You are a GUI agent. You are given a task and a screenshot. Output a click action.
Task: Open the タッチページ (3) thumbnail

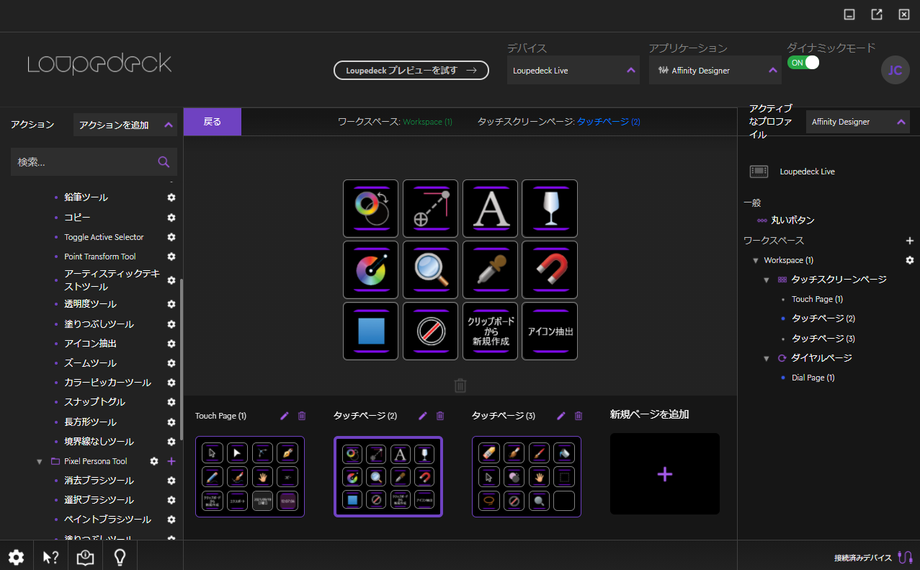tap(526, 477)
